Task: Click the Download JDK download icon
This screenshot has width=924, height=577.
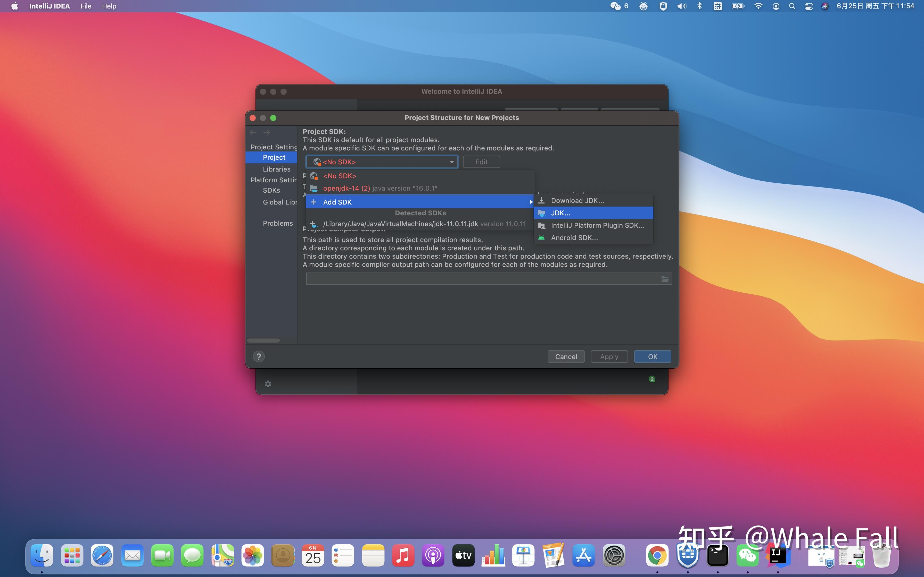Action: (x=541, y=200)
